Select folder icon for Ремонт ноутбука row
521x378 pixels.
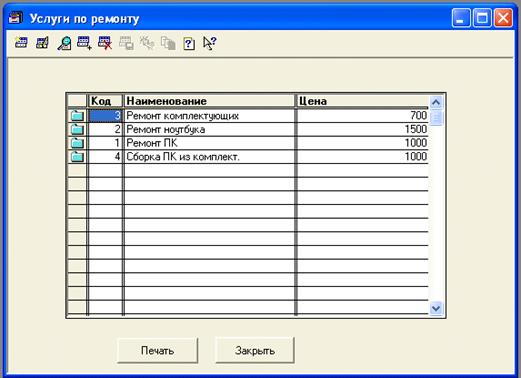point(77,129)
